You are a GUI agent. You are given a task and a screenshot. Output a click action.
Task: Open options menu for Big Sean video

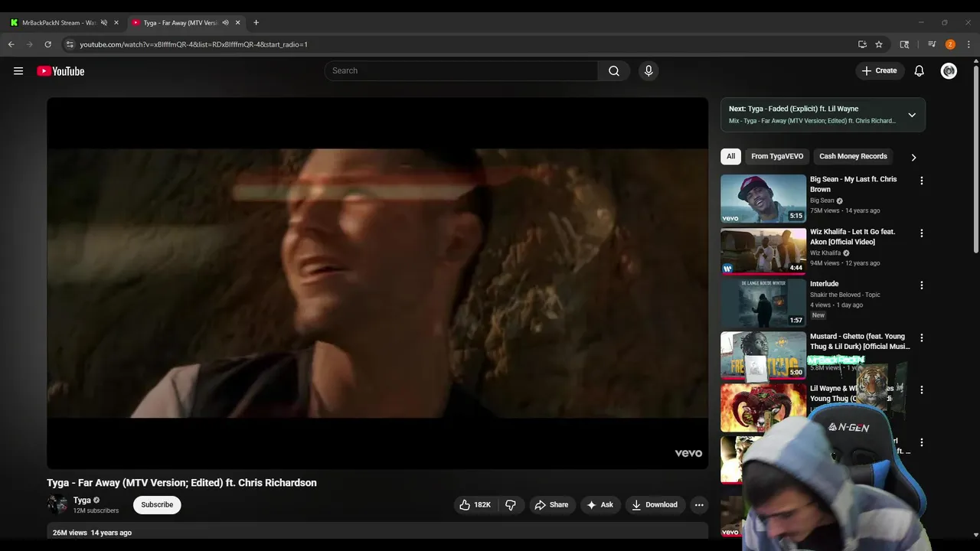tap(922, 181)
